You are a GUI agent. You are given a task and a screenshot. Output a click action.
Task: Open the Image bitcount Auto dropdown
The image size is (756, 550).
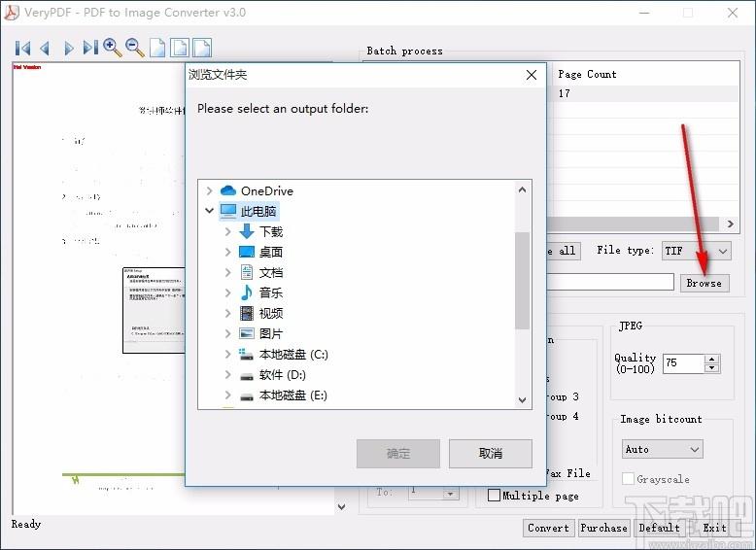coord(662,449)
